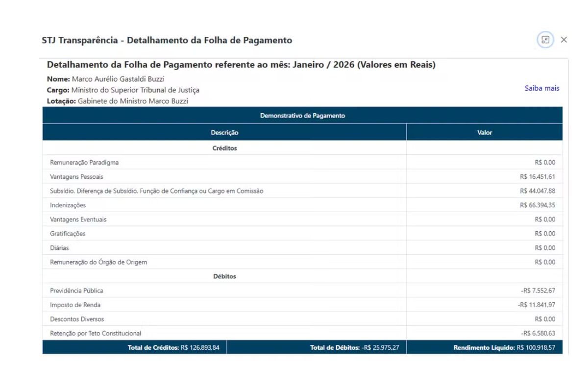This screenshot has width=588, height=392.
Task: Click Total de Débitos -R$ 25.975,27
Action: [354, 347]
